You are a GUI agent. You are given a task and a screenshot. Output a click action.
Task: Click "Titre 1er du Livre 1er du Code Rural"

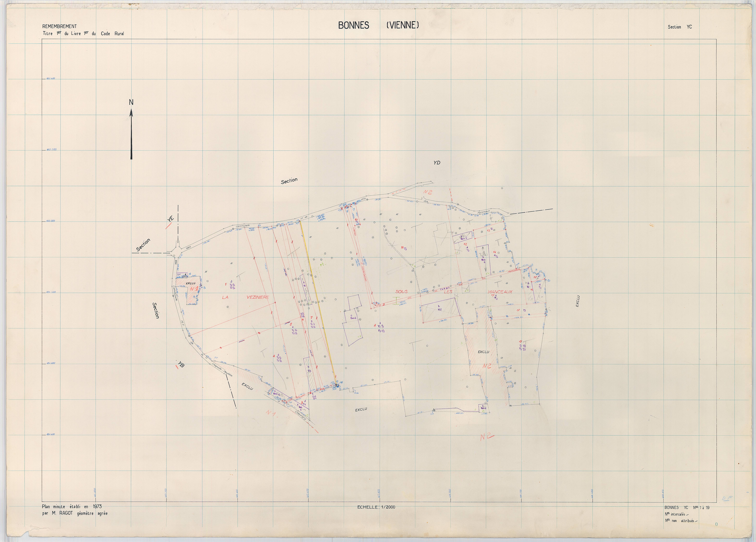point(83,33)
